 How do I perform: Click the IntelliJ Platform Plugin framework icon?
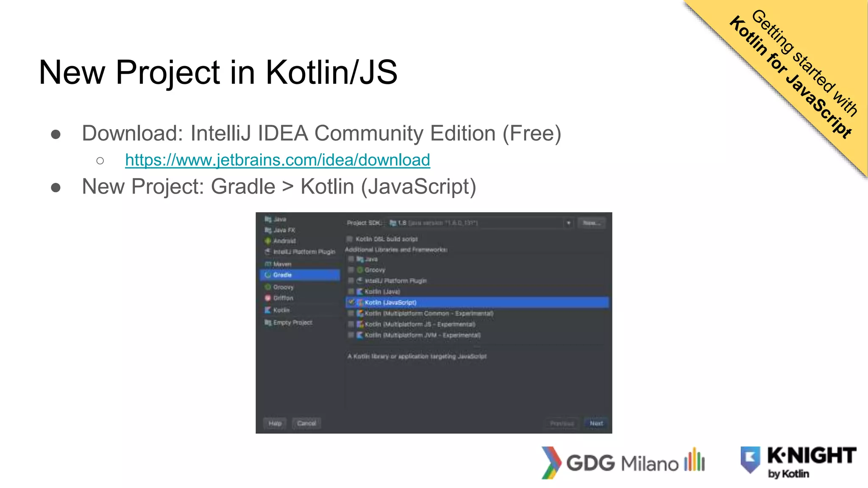pyautogui.click(x=360, y=281)
